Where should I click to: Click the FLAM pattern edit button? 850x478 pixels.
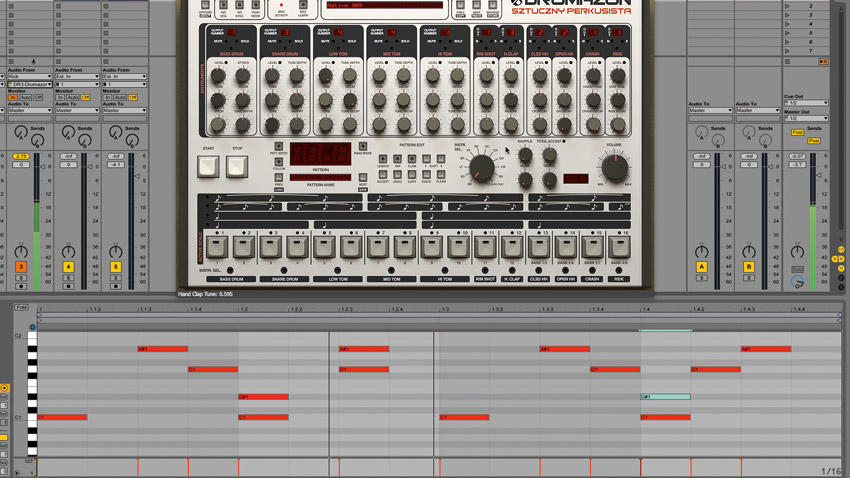(x=412, y=159)
